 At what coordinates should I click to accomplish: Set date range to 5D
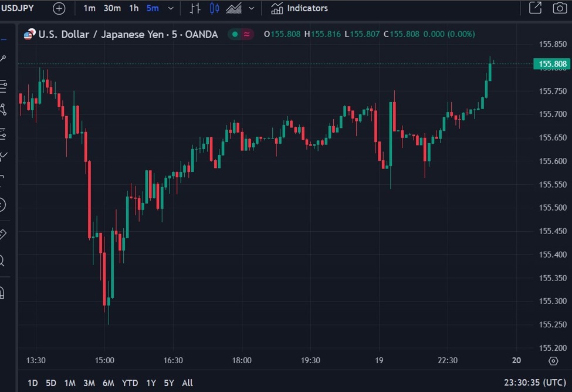[x=51, y=383]
